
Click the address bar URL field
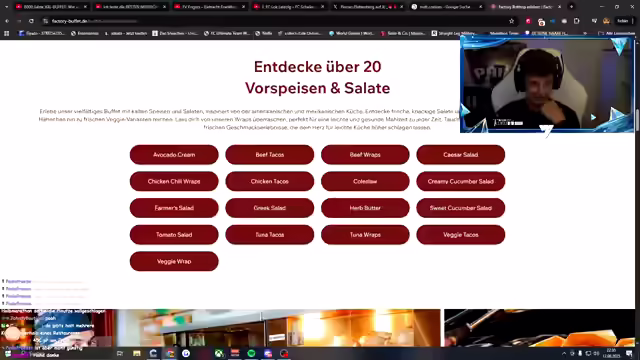pos(278,21)
